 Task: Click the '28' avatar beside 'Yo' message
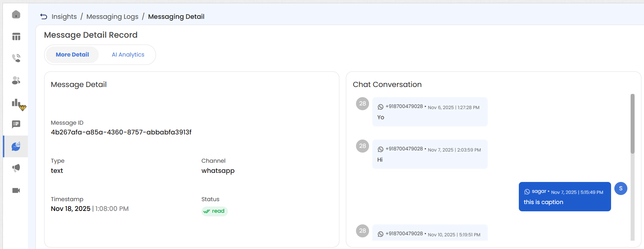(x=362, y=104)
